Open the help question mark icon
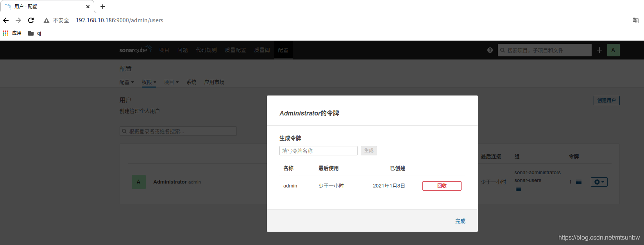This screenshot has width=644, height=245. coord(490,50)
